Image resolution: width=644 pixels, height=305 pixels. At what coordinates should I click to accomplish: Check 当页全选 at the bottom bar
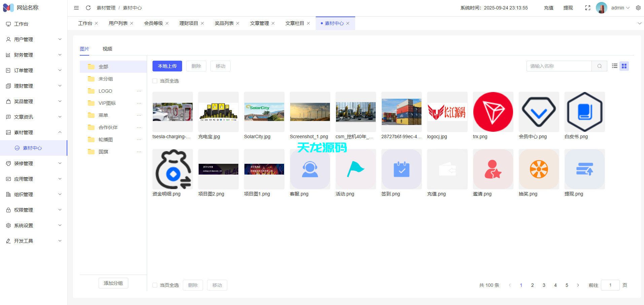coord(155,285)
